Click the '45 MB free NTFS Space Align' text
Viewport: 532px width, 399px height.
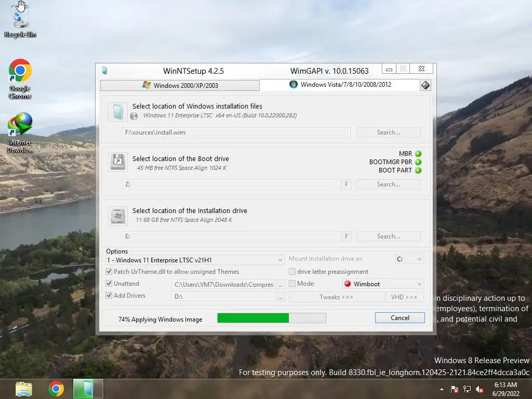(181, 168)
